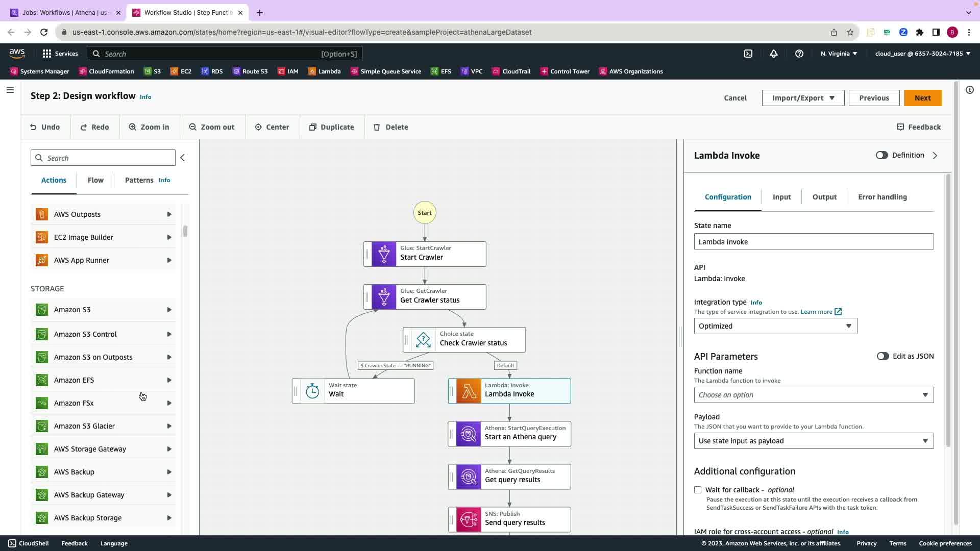Open the notifications bell icon

tap(774, 54)
